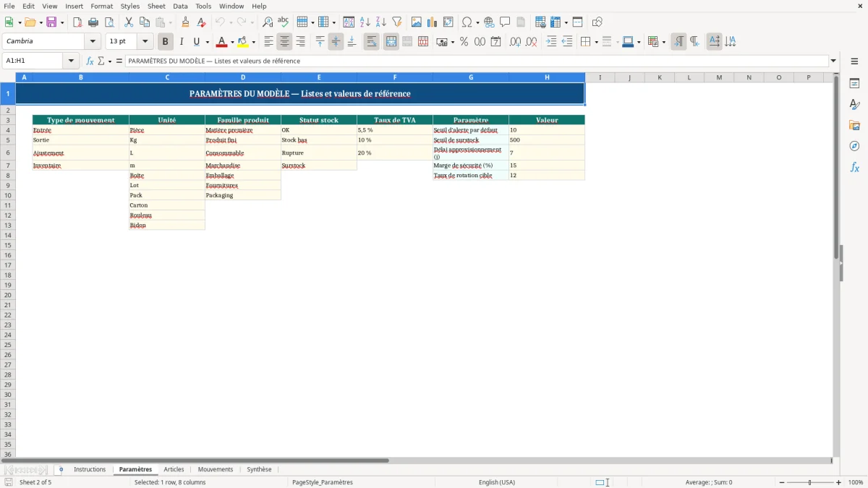Adjust the zoom slider

click(810, 482)
